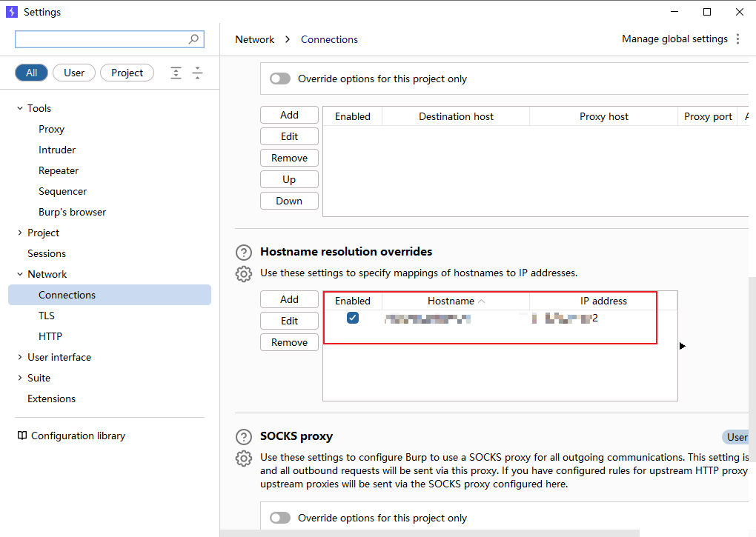
Task: Click the Burp Suite lightning logo
Action: [12, 12]
